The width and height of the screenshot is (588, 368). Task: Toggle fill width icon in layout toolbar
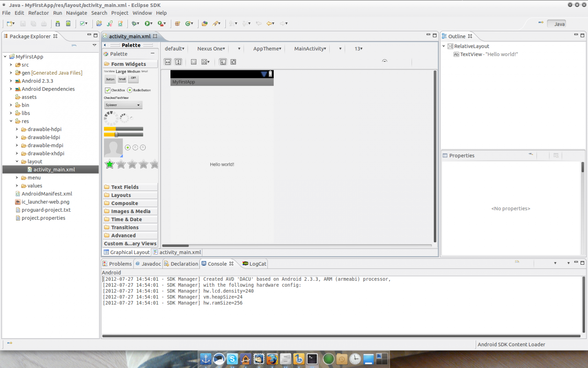(168, 62)
